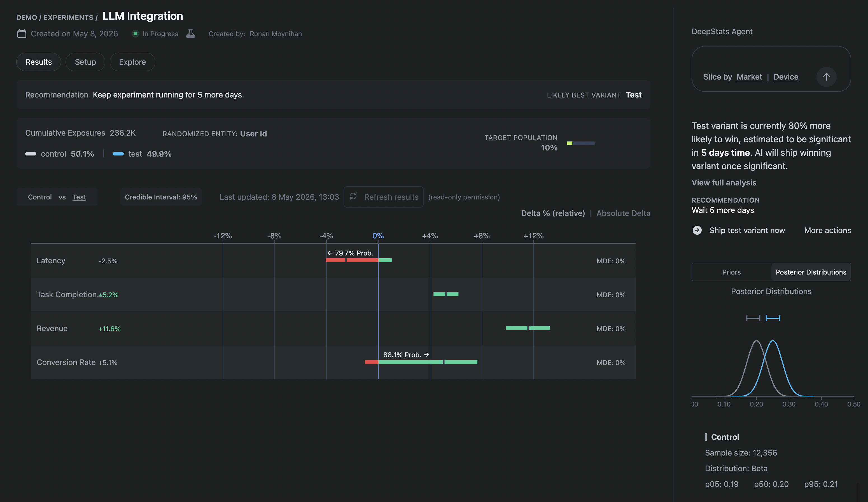
Task: Click the Revenue metric label
Action: pyautogui.click(x=52, y=328)
